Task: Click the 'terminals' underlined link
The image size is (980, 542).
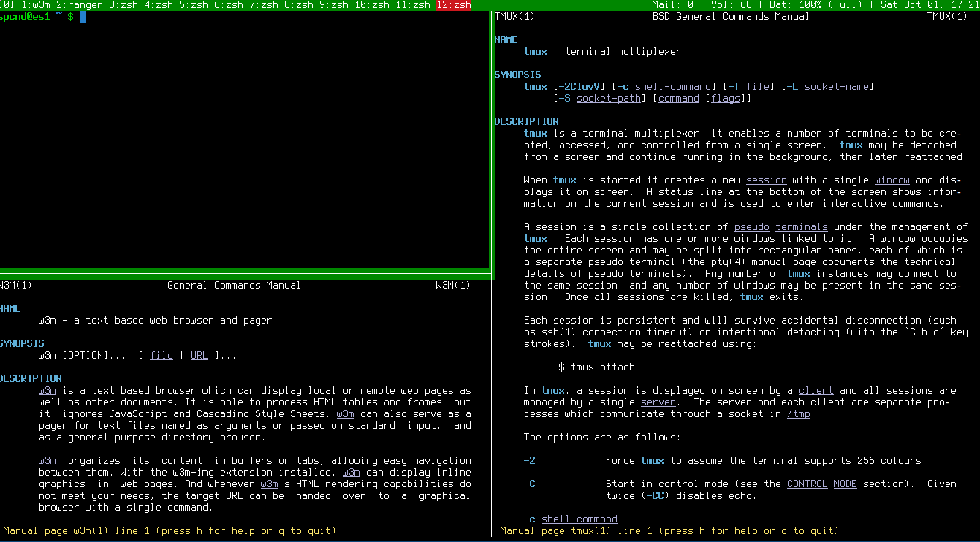Action: (x=802, y=227)
